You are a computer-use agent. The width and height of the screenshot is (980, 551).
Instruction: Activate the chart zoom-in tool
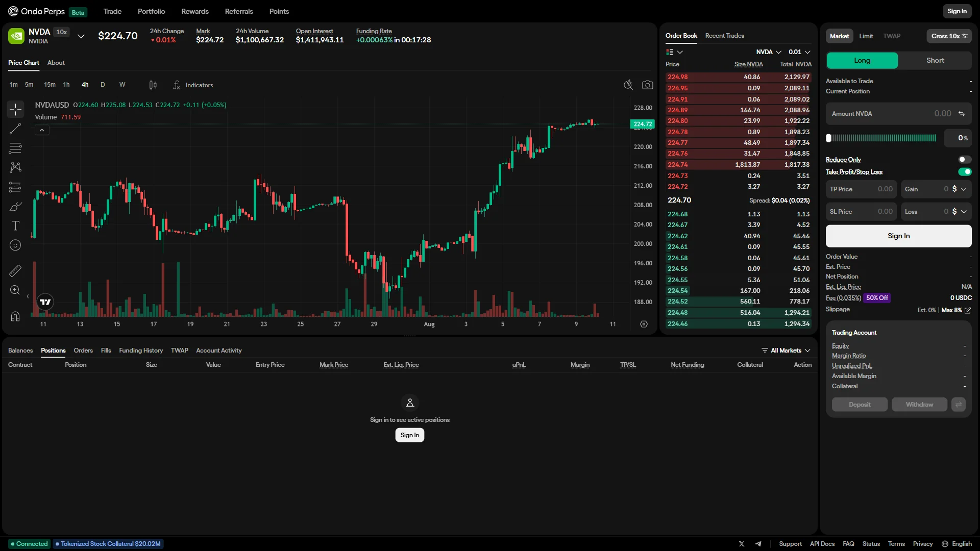[x=15, y=290]
